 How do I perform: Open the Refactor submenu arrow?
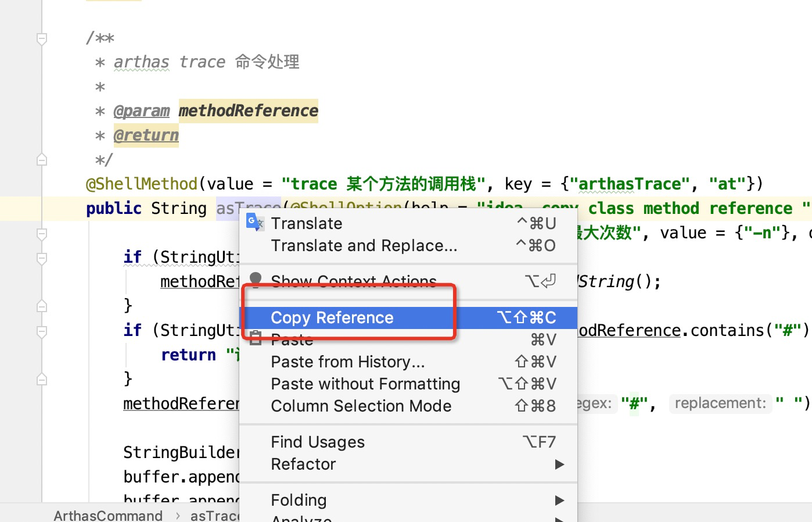pos(559,464)
